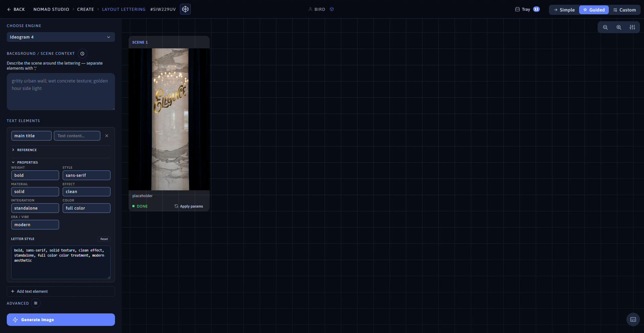Click Generate Image button

pos(61,320)
